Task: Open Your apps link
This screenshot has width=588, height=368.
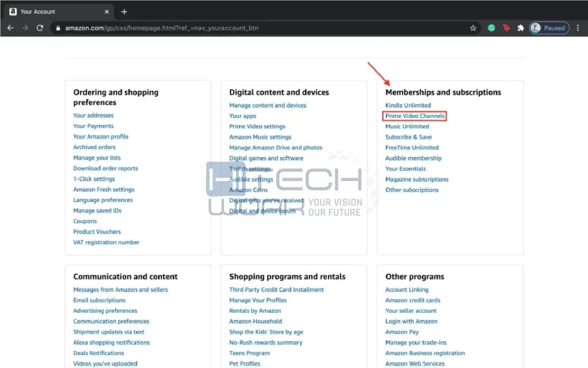Action: [x=243, y=116]
